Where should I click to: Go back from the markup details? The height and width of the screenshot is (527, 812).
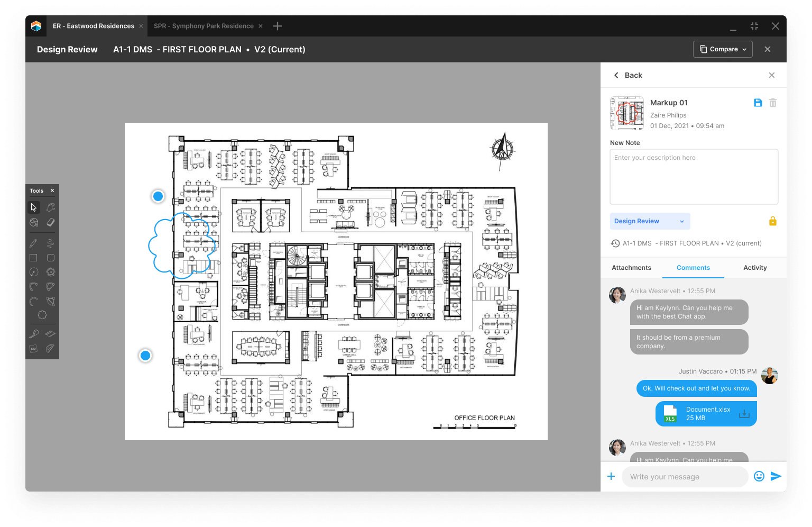[628, 75]
